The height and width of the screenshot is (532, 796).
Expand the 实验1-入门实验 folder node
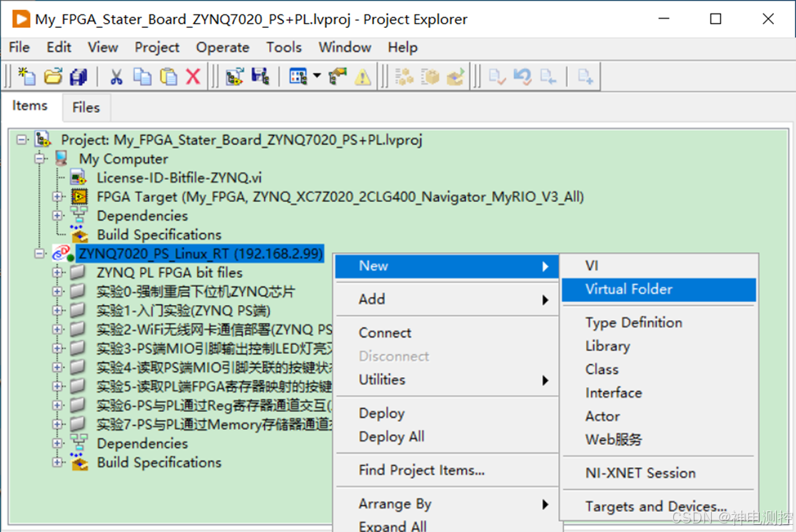click(x=58, y=310)
